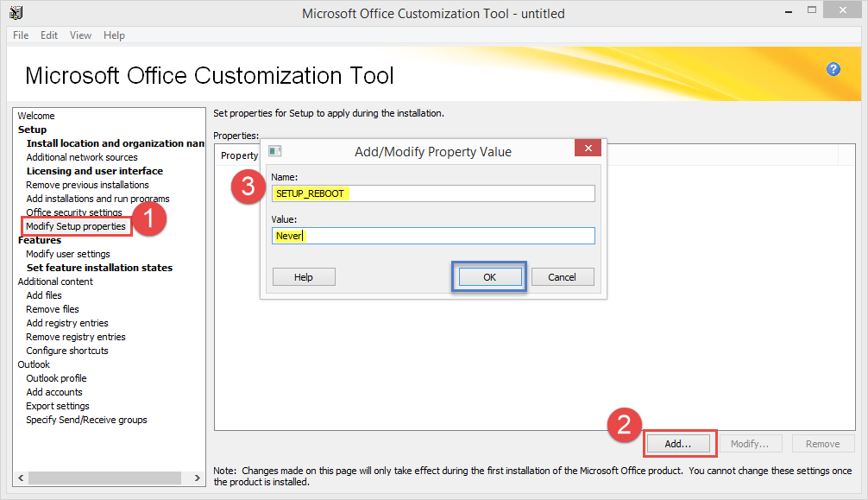Select the Setup heading in the tree
The image size is (868, 500).
pos(32,130)
